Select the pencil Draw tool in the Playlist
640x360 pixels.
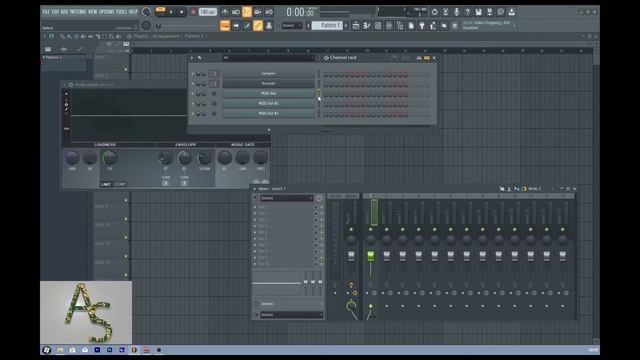(x=62, y=36)
